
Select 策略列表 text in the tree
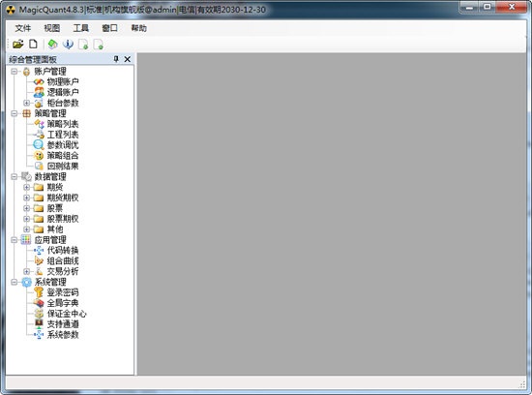pyautogui.click(x=63, y=124)
